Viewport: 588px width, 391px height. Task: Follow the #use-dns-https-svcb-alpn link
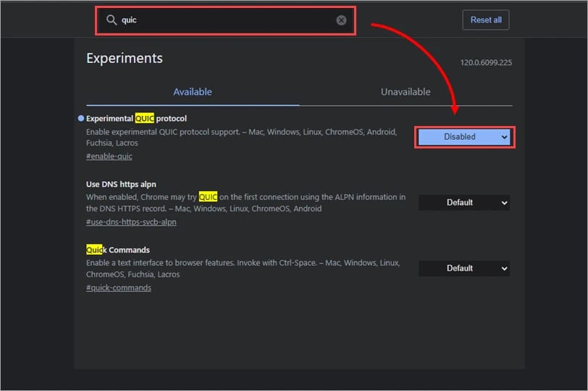pos(131,222)
